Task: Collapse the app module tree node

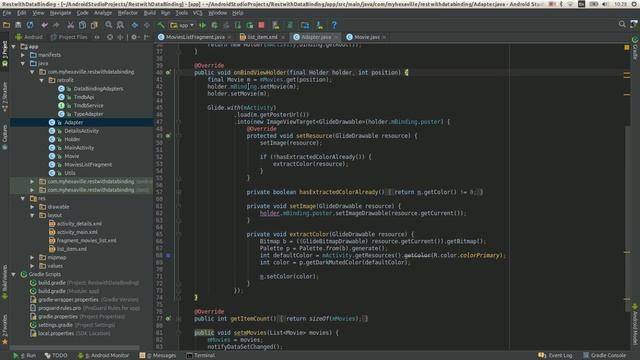Action: pos(14,47)
